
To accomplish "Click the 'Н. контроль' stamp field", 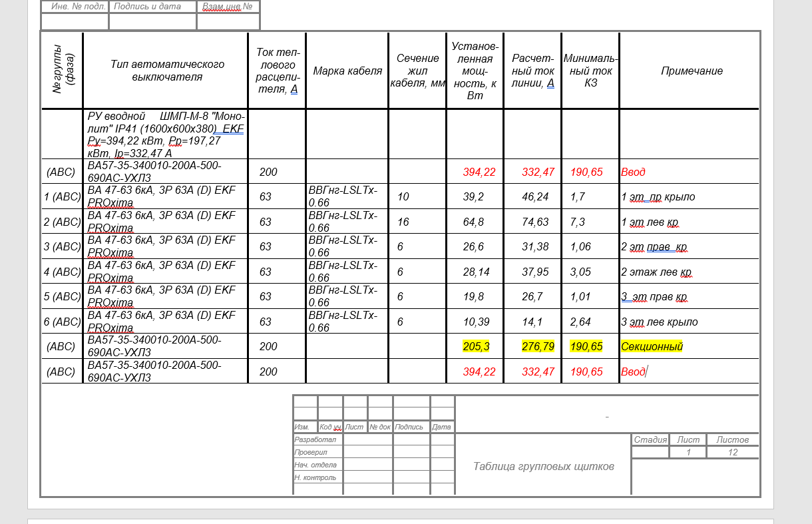I will click(317, 477).
